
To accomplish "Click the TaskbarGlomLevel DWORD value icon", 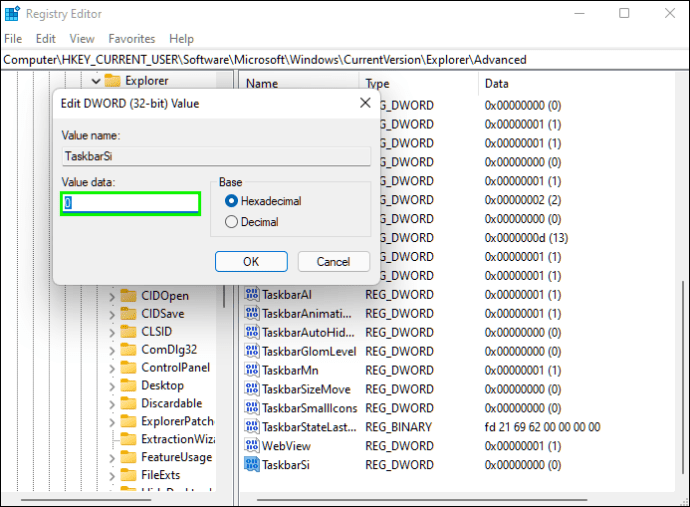I will 252,351.
